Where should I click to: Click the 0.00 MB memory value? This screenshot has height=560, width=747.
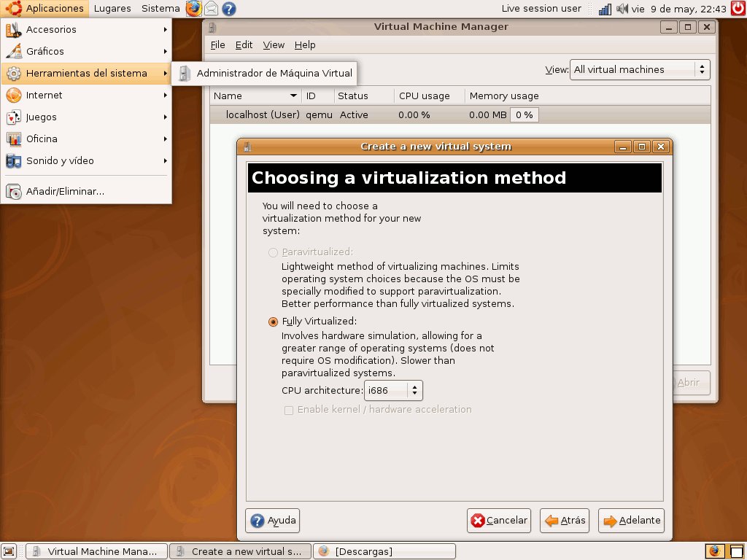(x=487, y=114)
